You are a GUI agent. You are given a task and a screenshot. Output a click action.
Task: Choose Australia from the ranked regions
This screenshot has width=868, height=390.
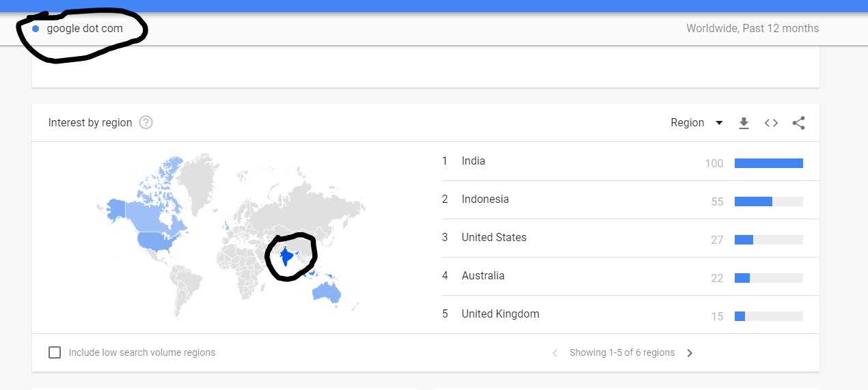[483, 276]
